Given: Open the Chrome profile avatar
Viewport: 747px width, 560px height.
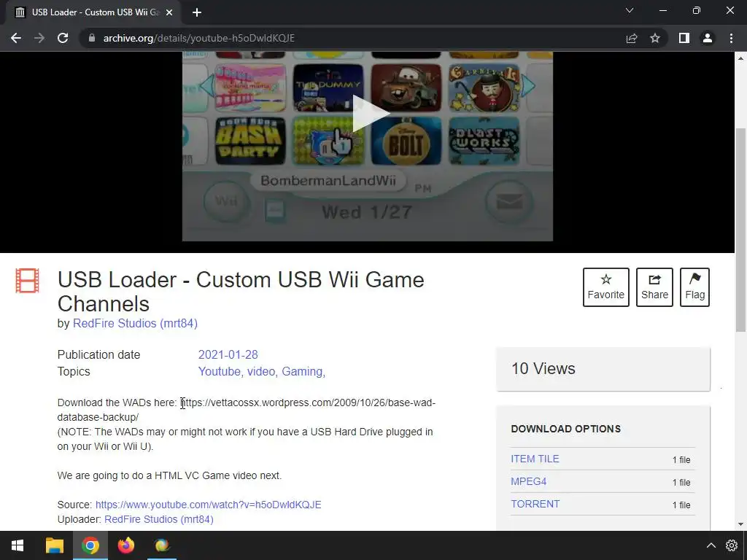Looking at the screenshot, I should pyautogui.click(x=708, y=38).
